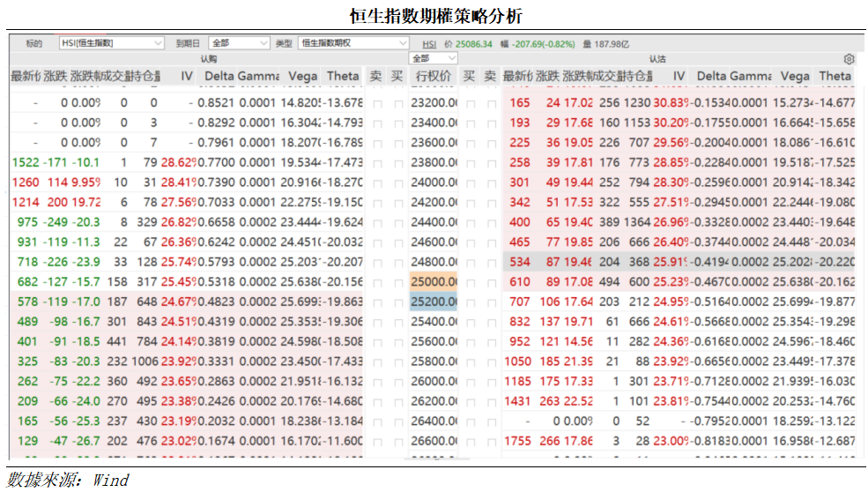Click the 认购 section label
Image resolution: width=868 pixels, height=492 pixels.
(x=209, y=59)
